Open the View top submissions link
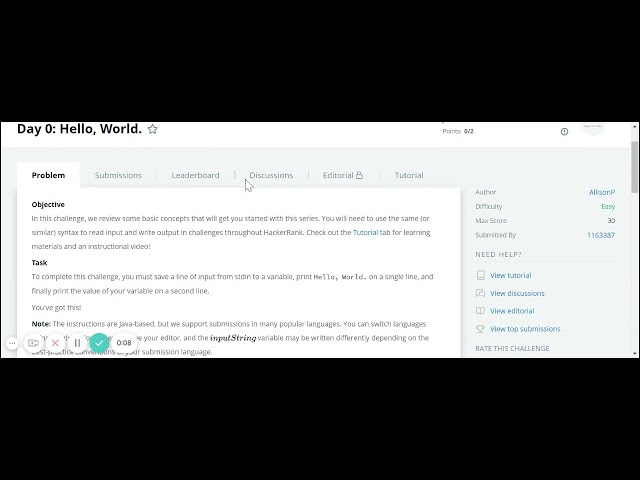Screen dimensions: 640x480 tap(525, 329)
